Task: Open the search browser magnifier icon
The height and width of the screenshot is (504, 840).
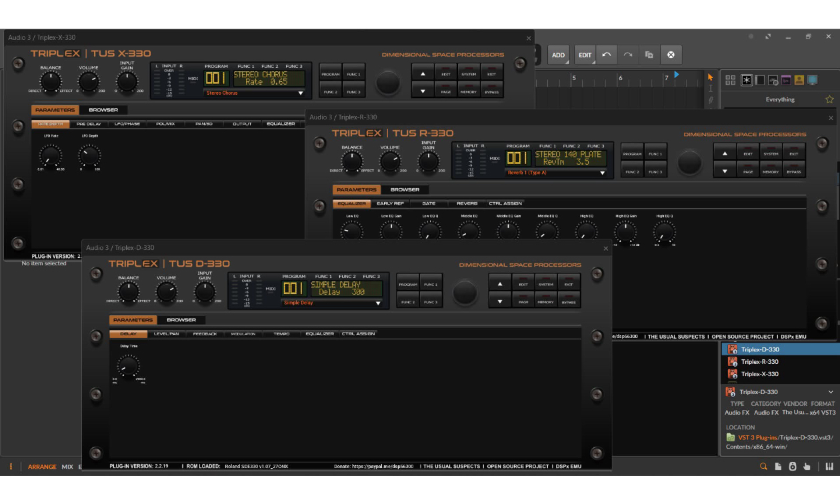Action: pyautogui.click(x=763, y=467)
